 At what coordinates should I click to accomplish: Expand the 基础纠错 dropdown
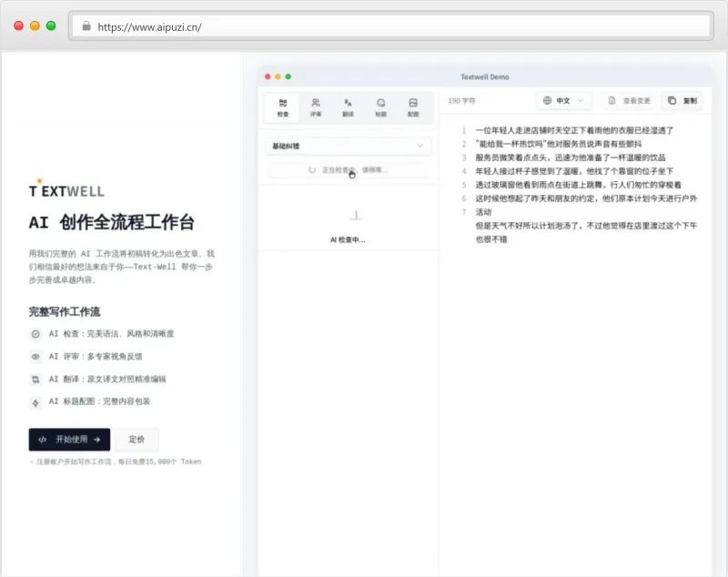point(348,146)
